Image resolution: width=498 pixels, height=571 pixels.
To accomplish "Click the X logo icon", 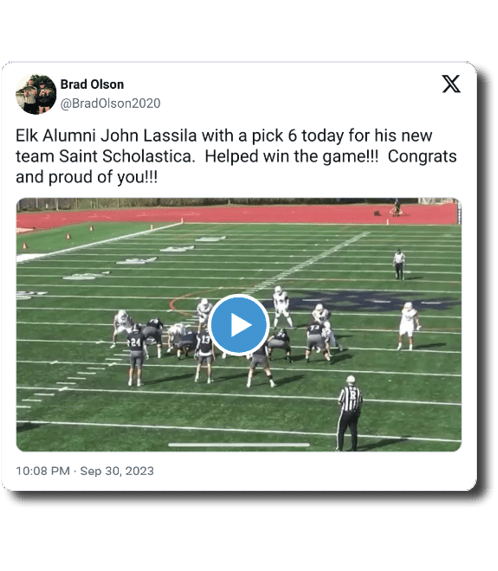I will pyautogui.click(x=451, y=84).
